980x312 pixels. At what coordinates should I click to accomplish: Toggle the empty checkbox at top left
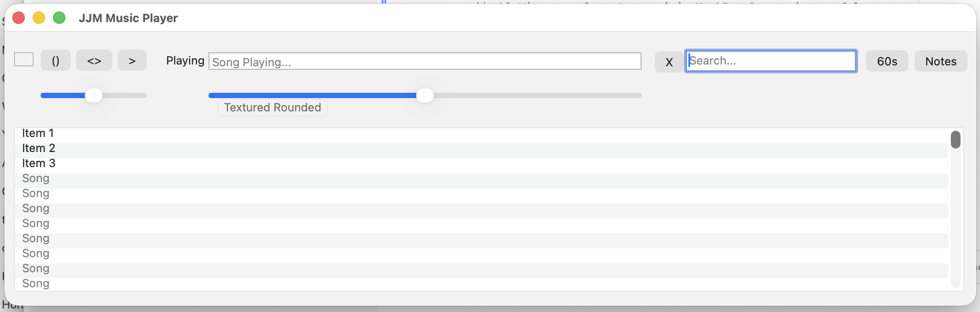(24, 59)
